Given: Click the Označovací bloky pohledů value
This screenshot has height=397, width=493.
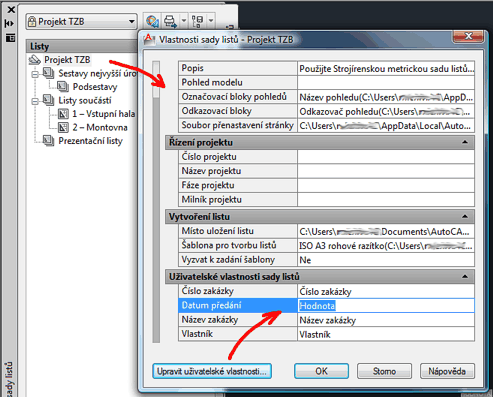Looking at the screenshot, I should (x=386, y=97).
